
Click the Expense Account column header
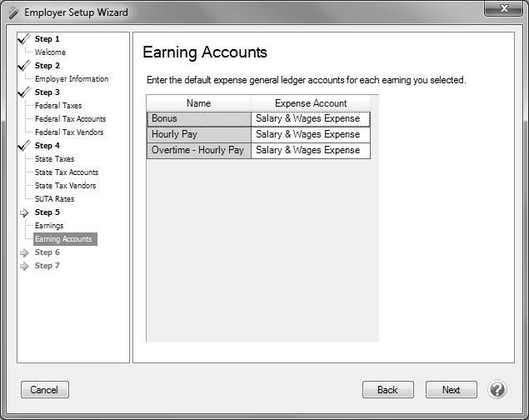click(310, 103)
